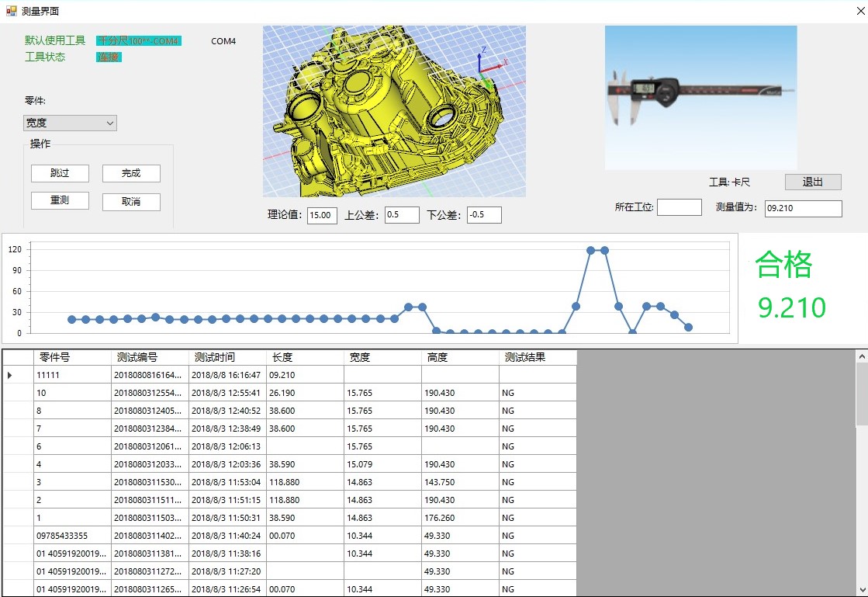Click the 3D yellow part model view

tap(394, 111)
